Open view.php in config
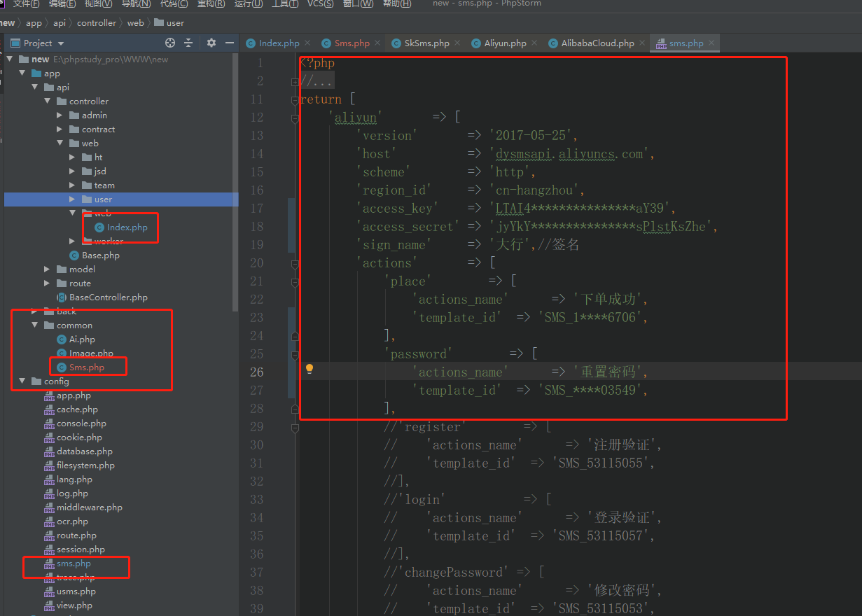This screenshot has height=616, width=862. 74,605
